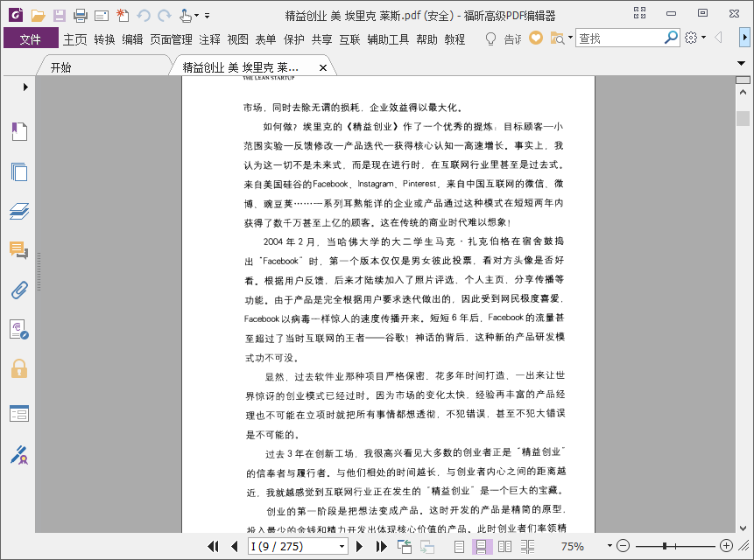The height and width of the screenshot is (560, 754).
Task: Click the previous view icon in status bar
Action: [x=405, y=546]
